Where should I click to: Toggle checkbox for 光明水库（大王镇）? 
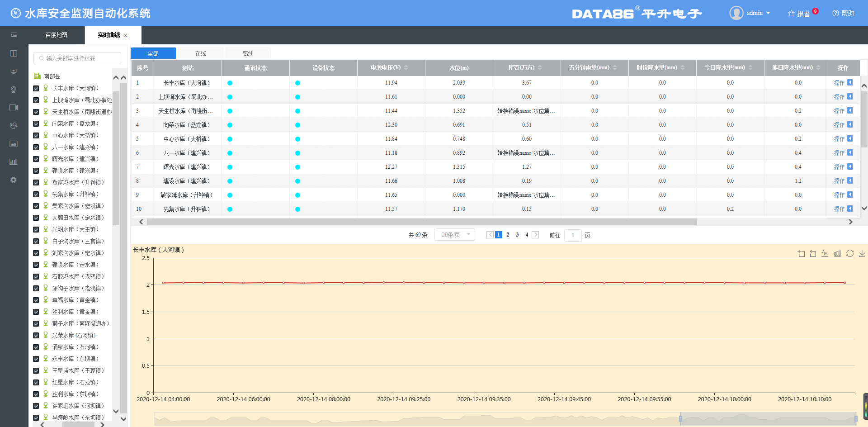36,229
